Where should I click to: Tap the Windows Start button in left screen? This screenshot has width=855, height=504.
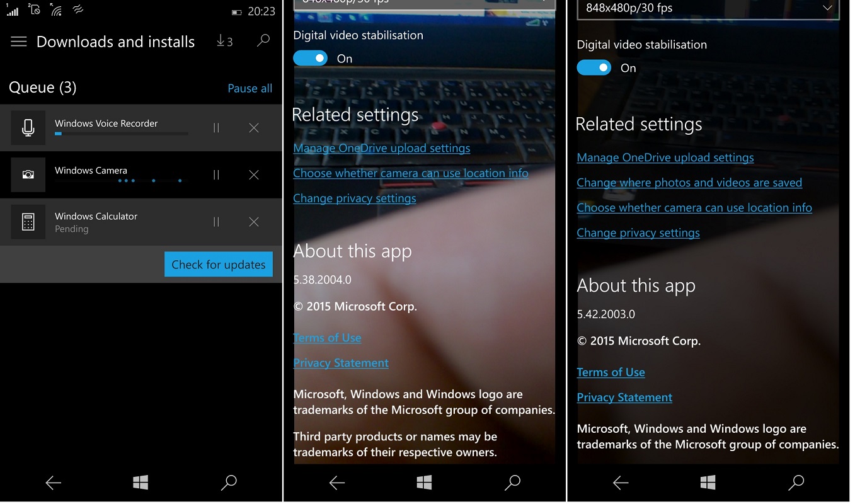(141, 483)
